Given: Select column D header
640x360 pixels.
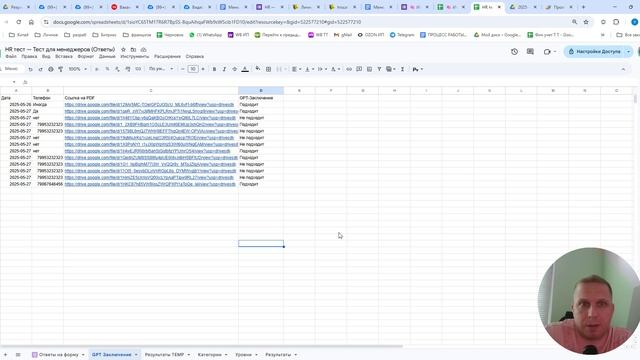Looking at the screenshot, I should tap(261, 91).
